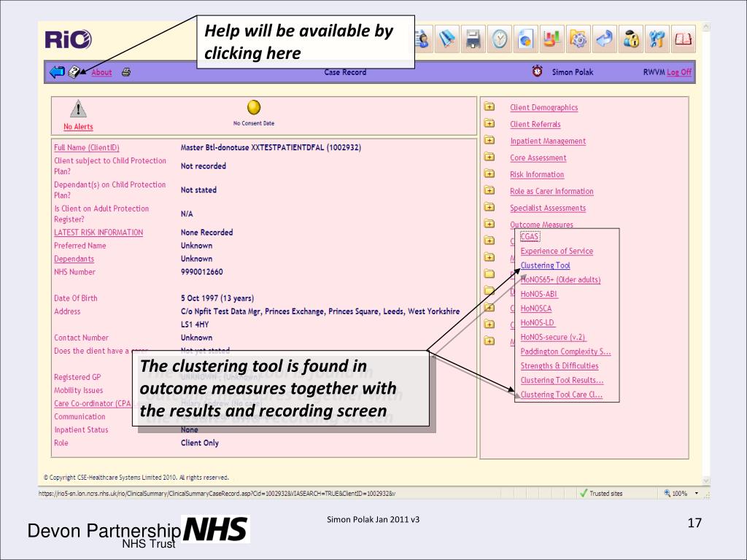This screenshot has height=560, width=747.
Task: Click the About link
Action: [x=101, y=72]
